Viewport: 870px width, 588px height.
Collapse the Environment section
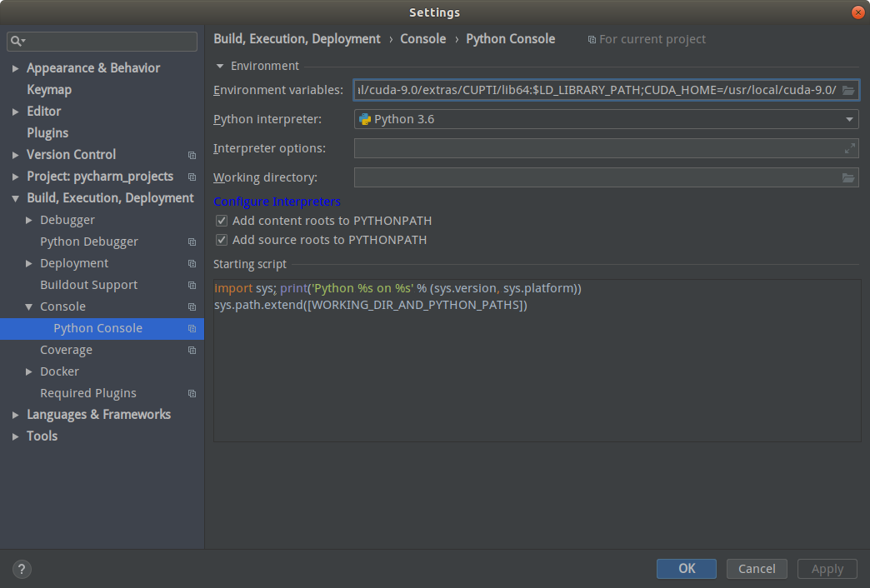(x=220, y=66)
